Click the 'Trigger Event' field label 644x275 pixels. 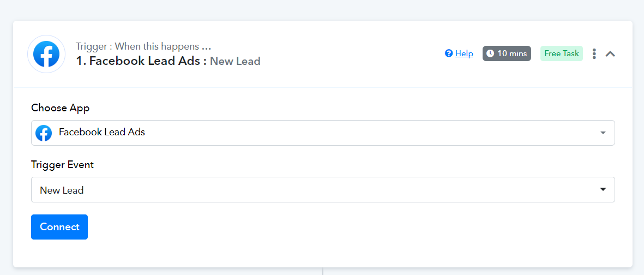coord(62,165)
